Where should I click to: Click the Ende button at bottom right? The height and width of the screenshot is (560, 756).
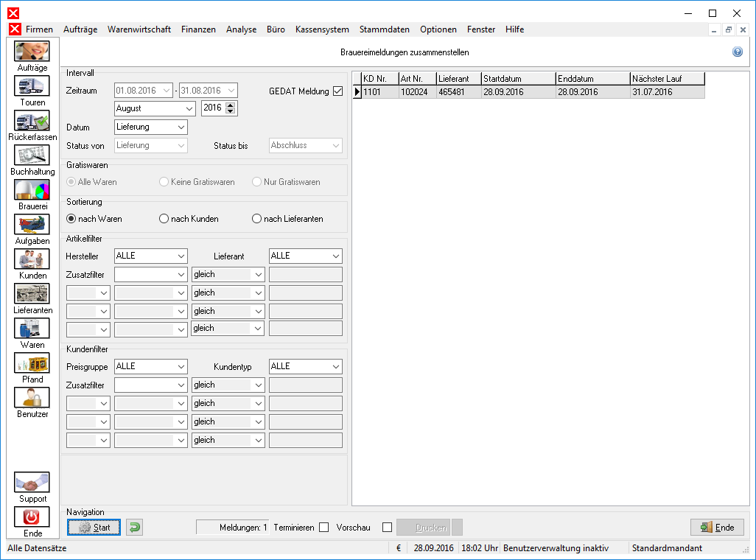pyautogui.click(x=717, y=527)
